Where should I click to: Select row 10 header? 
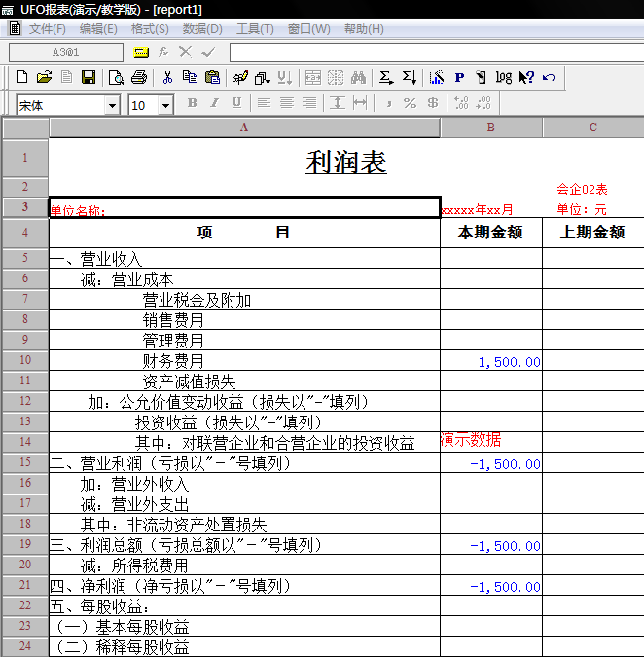[x=25, y=360]
